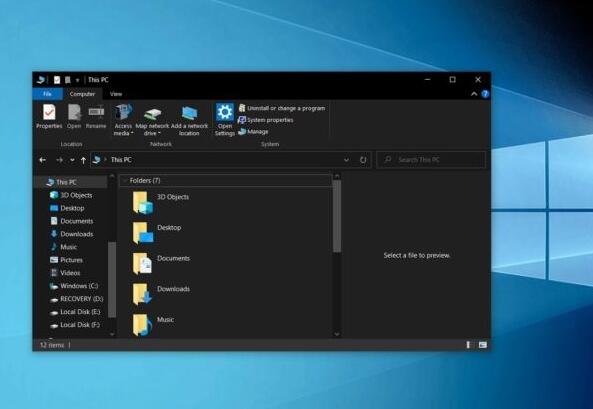Click the Properties icon in the title bar toolbar
This screenshot has height=409, width=593.
click(x=57, y=80)
